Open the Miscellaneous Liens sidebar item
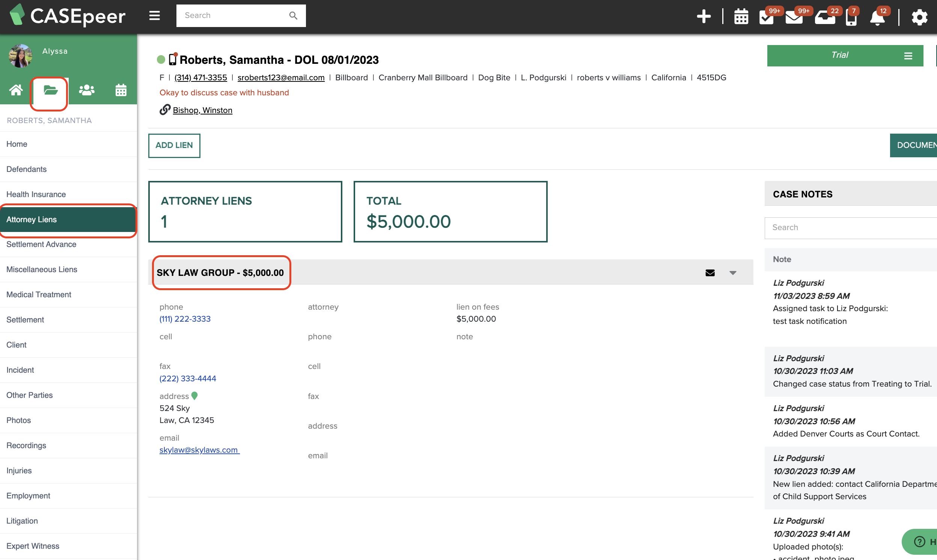The width and height of the screenshot is (937, 560). tap(68, 269)
